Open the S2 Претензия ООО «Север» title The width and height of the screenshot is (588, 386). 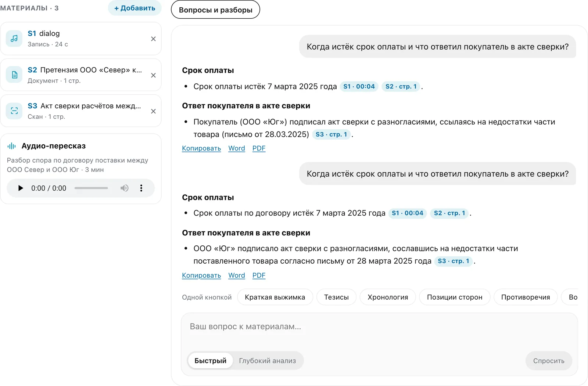point(85,70)
